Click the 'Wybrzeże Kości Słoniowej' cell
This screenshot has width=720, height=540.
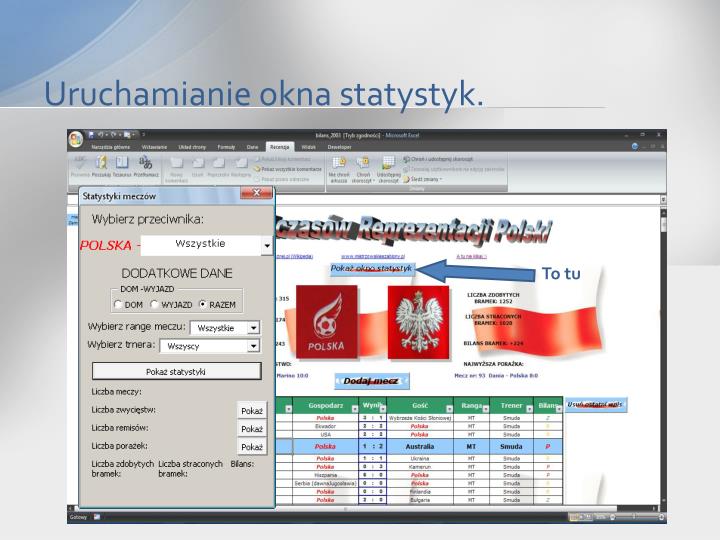[420, 418]
